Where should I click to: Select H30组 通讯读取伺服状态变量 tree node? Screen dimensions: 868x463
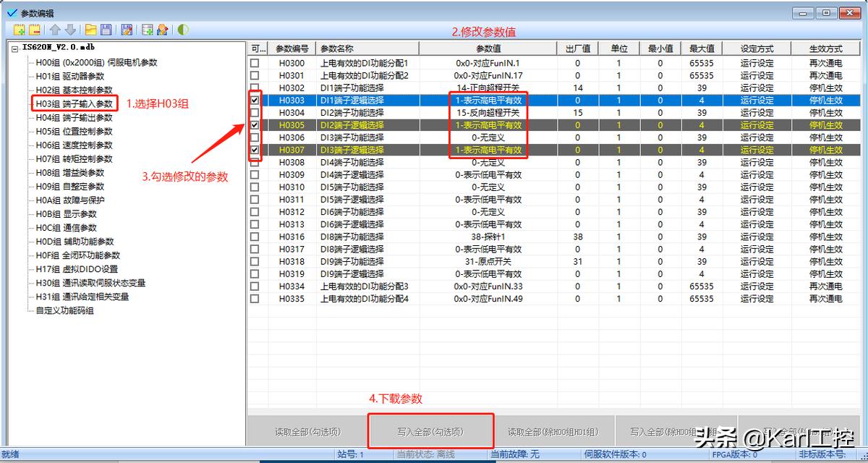click(x=90, y=282)
